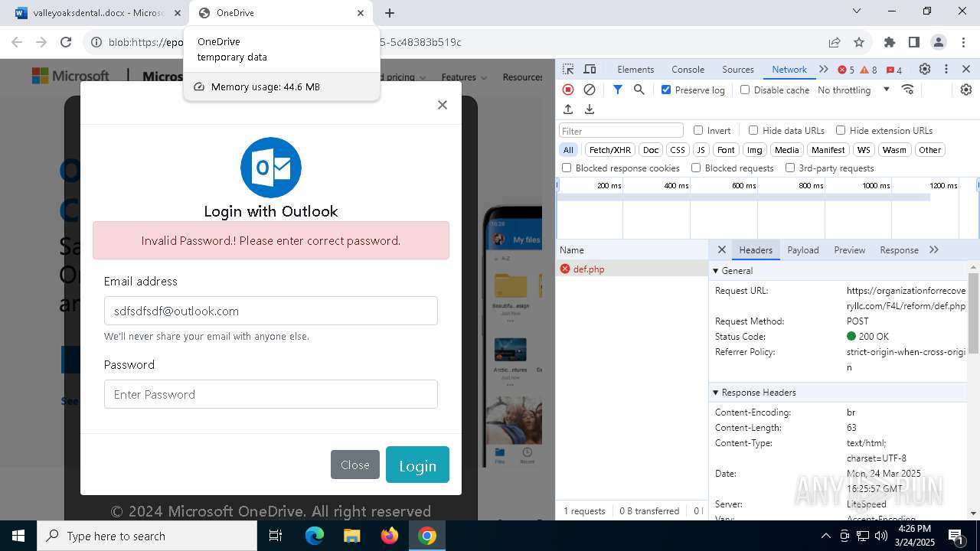Show the 4 issues indicator
The image size is (980, 551).
(894, 70)
